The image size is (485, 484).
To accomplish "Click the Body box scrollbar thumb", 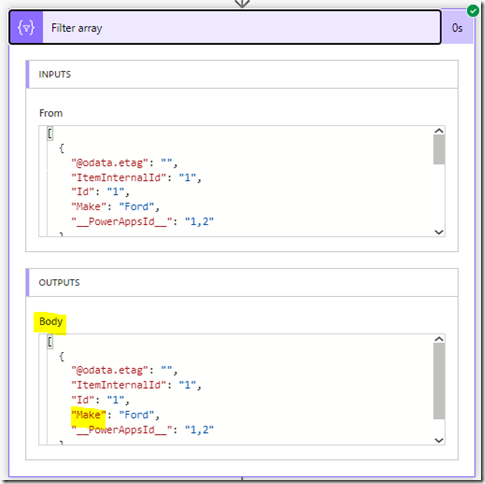I will click(x=439, y=381).
